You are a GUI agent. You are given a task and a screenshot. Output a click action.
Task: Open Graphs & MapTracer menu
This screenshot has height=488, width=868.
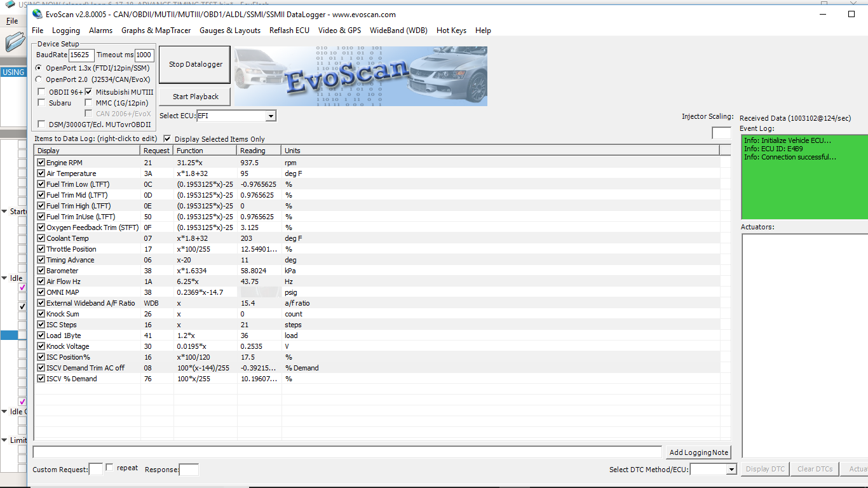tap(156, 30)
